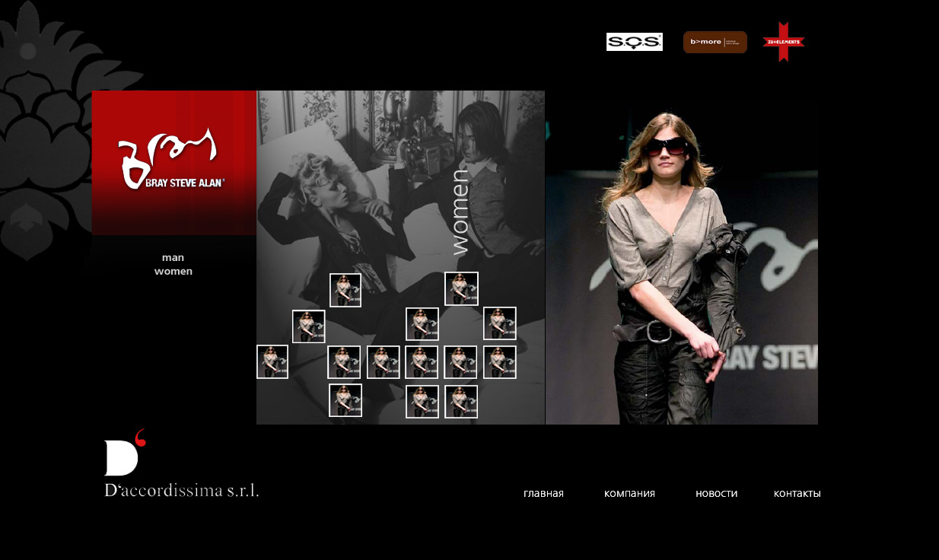Image resolution: width=939 pixels, height=560 pixels.
Task: Open the man collection link
Action: [173, 258]
